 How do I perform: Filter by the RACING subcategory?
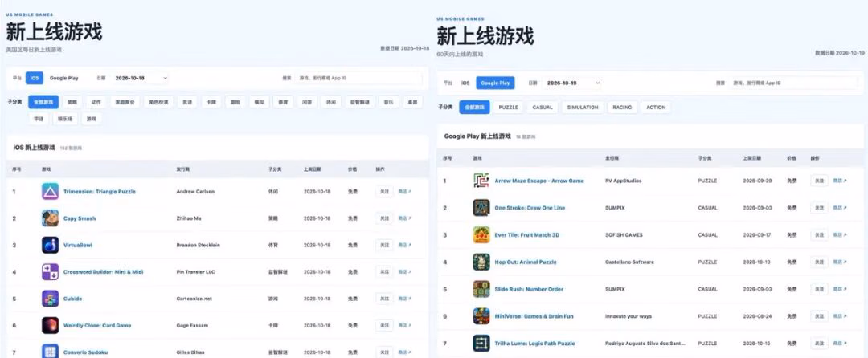coord(622,108)
